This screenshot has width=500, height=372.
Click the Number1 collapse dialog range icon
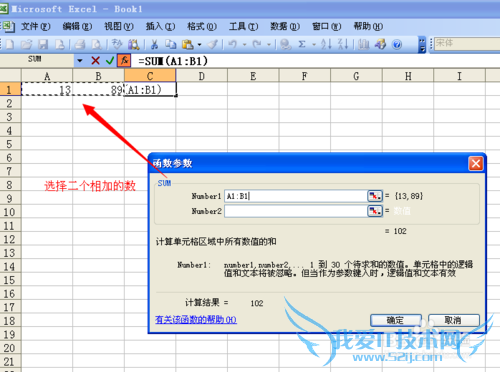coord(375,196)
